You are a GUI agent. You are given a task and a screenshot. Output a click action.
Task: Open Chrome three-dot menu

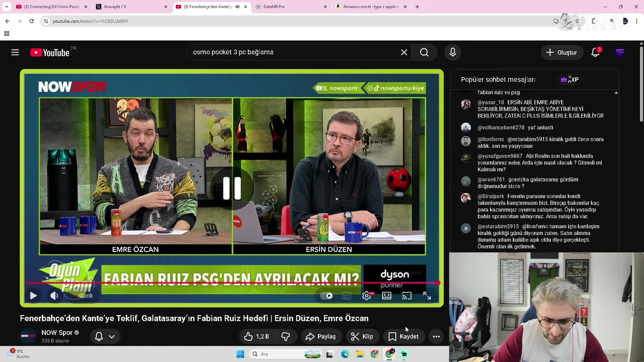[637, 21]
